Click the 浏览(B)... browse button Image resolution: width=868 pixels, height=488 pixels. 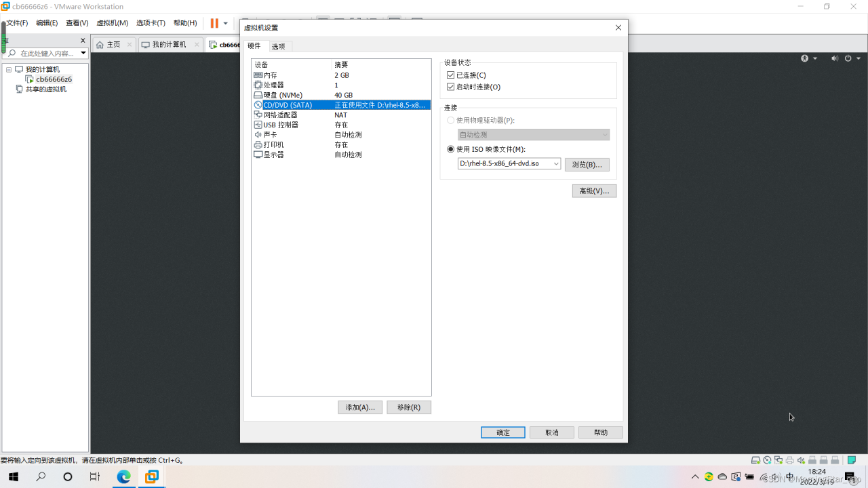coord(587,165)
